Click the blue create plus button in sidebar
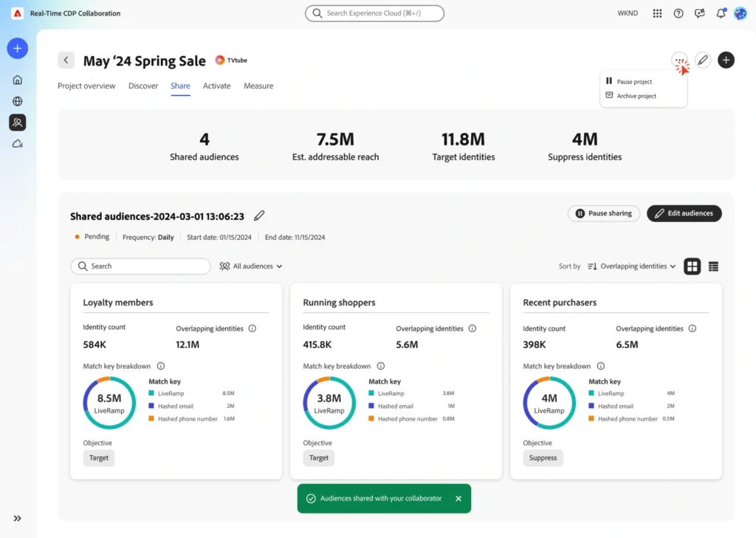The width and height of the screenshot is (756, 538). click(x=18, y=48)
